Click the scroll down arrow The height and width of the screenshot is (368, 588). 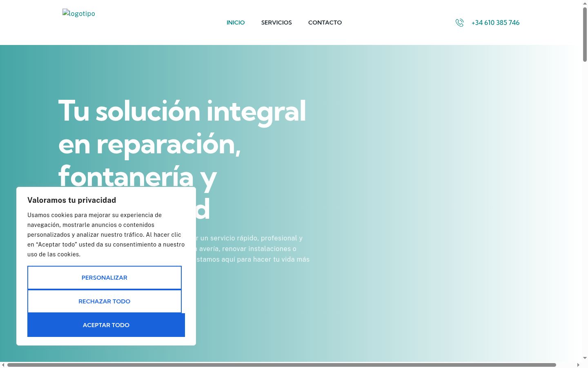pyautogui.click(x=585, y=358)
